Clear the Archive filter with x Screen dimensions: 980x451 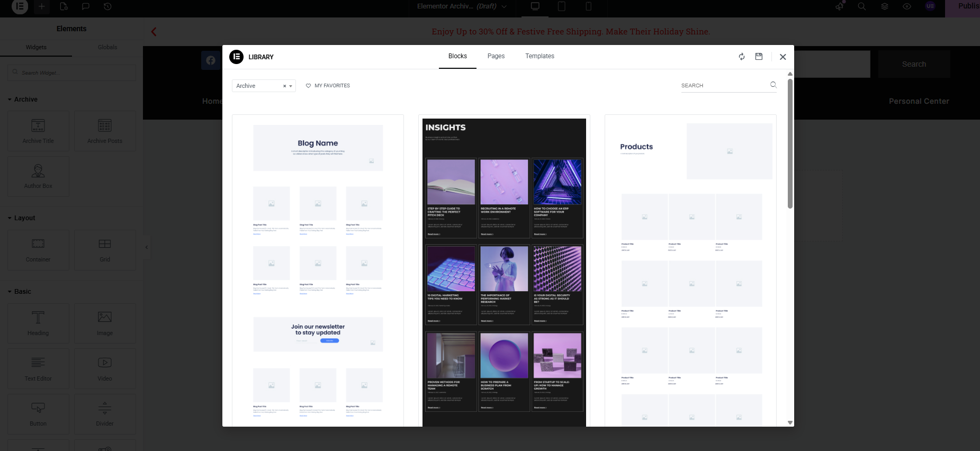[x=284, y=86]
